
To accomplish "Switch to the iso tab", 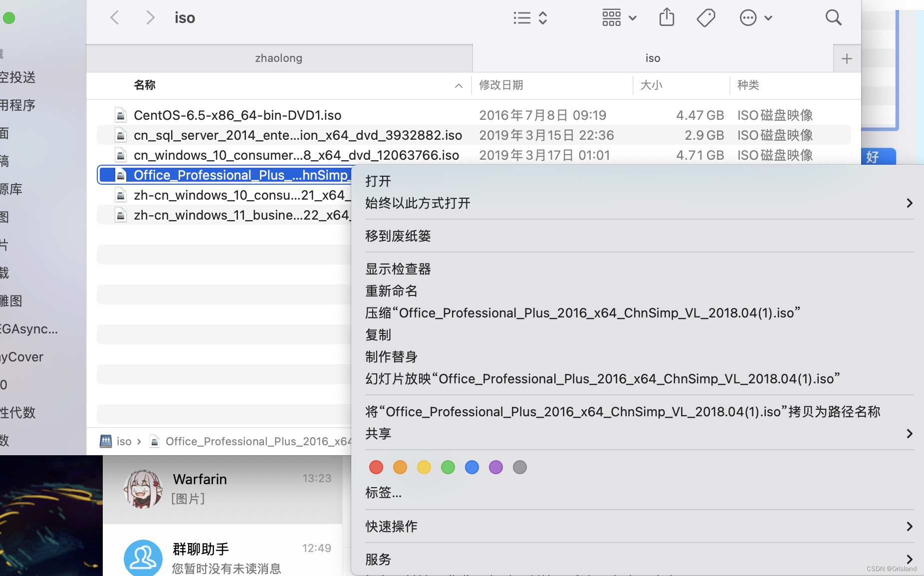I will pos(653,58).
